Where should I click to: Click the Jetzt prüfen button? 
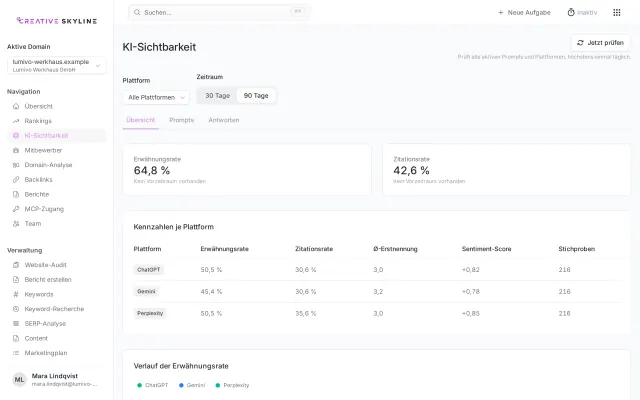click(600, 42)
